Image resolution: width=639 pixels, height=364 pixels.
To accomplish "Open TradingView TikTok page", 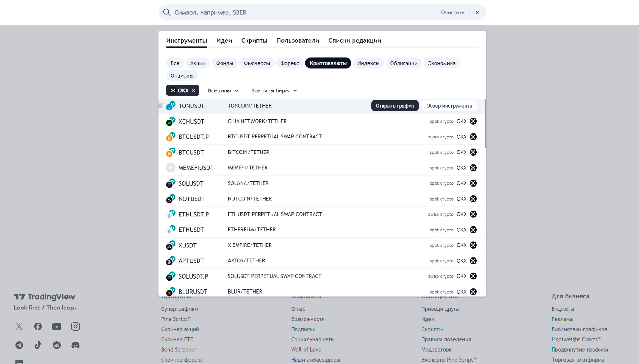I will (38, 345).
